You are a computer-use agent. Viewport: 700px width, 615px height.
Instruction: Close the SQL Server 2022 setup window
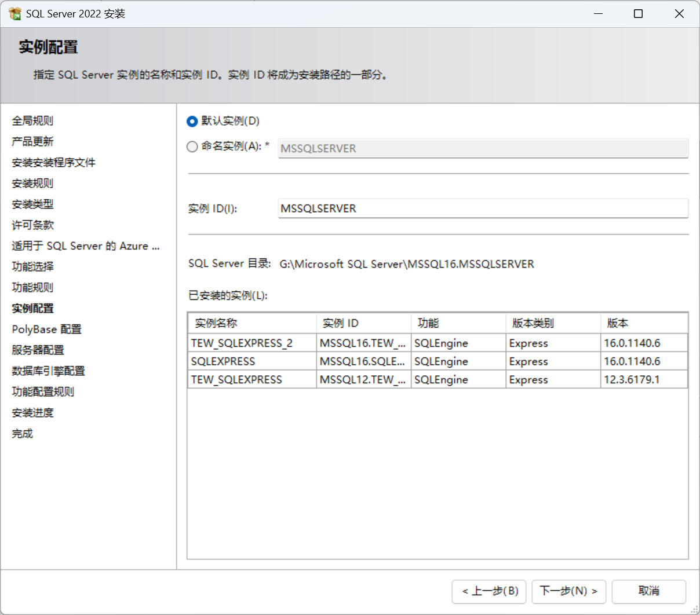[679, 13]
